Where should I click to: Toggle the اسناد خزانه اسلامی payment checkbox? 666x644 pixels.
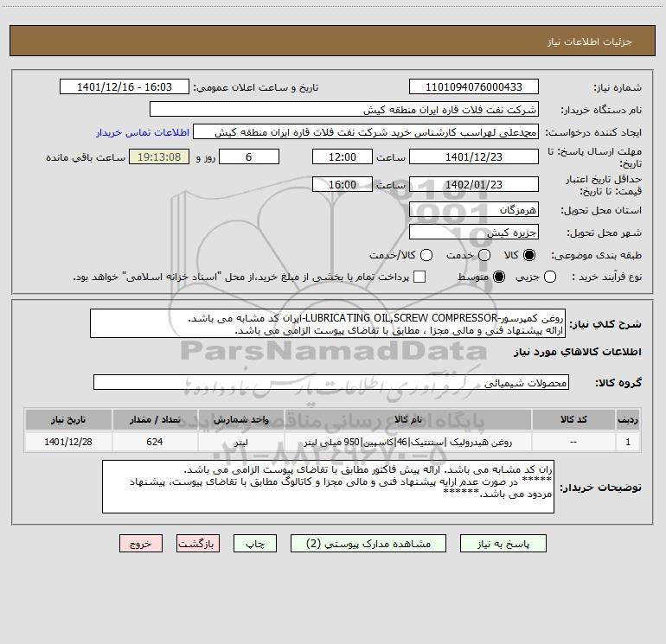tap(419, 277)
